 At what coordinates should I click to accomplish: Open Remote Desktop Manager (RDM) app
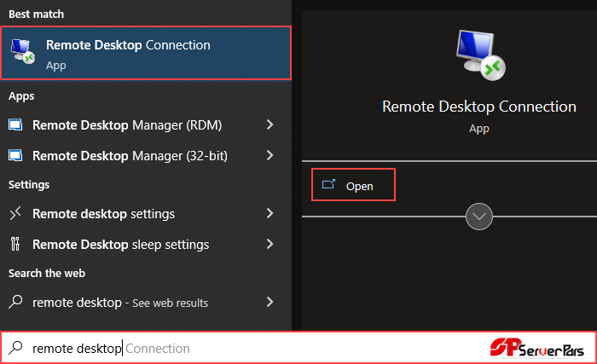pos(146,125)
